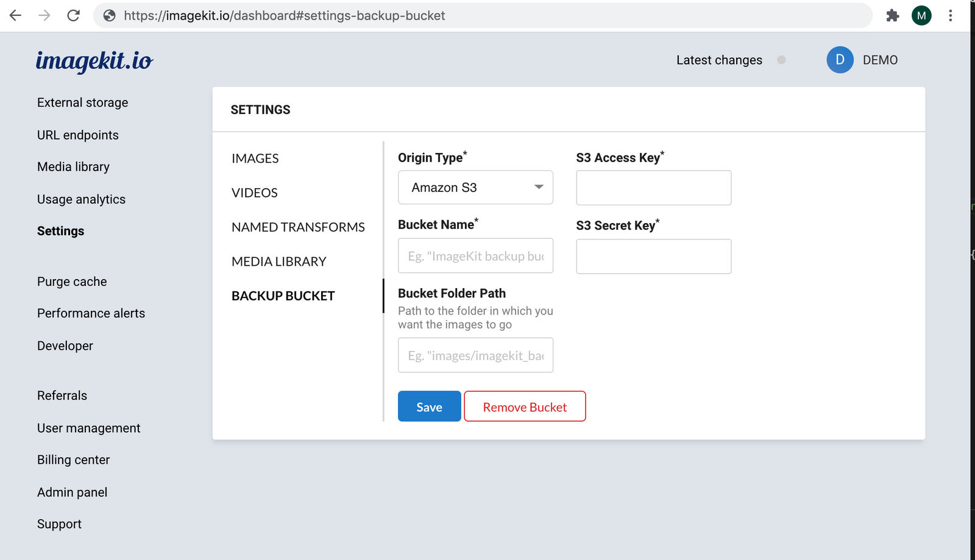Expand the Origin Type dropdown
975x560 pixels.
[x=475, y=188]
